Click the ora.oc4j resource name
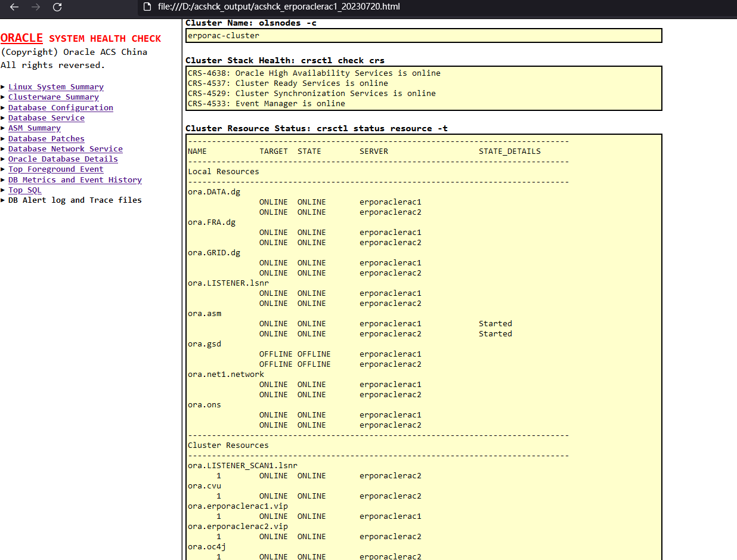The height and width of the screenshot is (560, 737). 207,547
